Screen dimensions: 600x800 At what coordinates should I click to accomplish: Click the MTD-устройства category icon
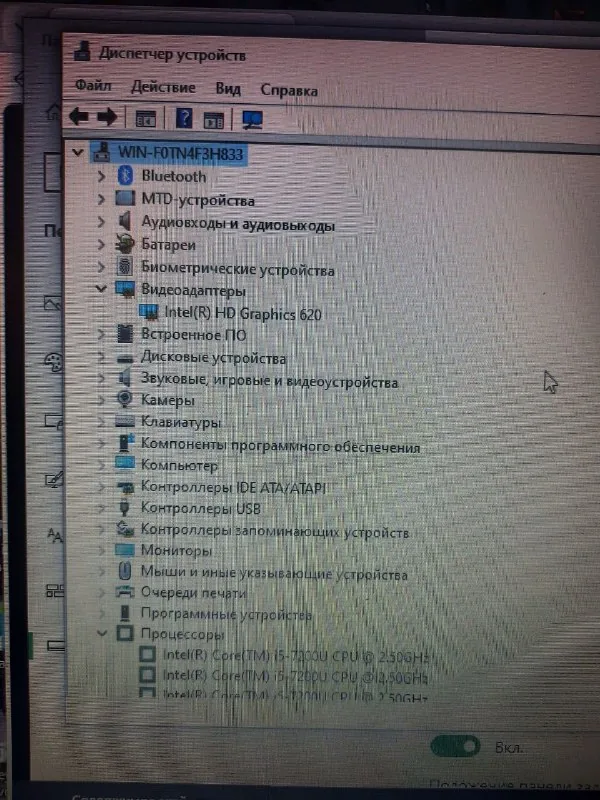pyautogui.click(x=125, y=198)
